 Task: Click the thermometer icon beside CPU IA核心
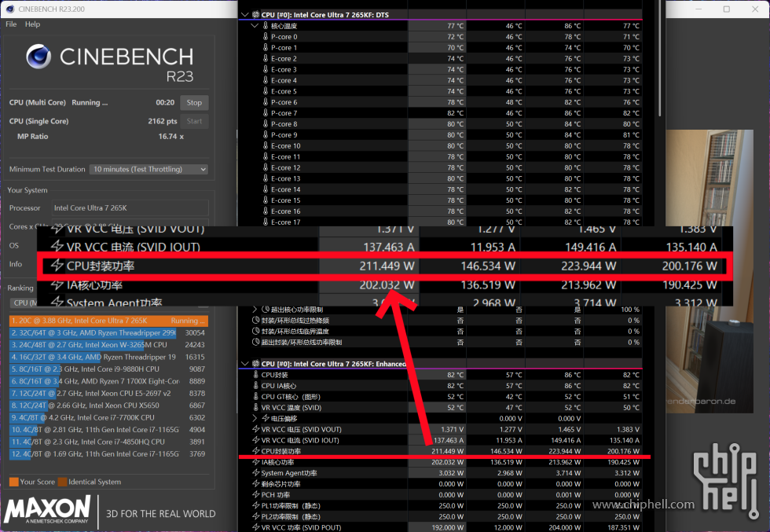255,386
